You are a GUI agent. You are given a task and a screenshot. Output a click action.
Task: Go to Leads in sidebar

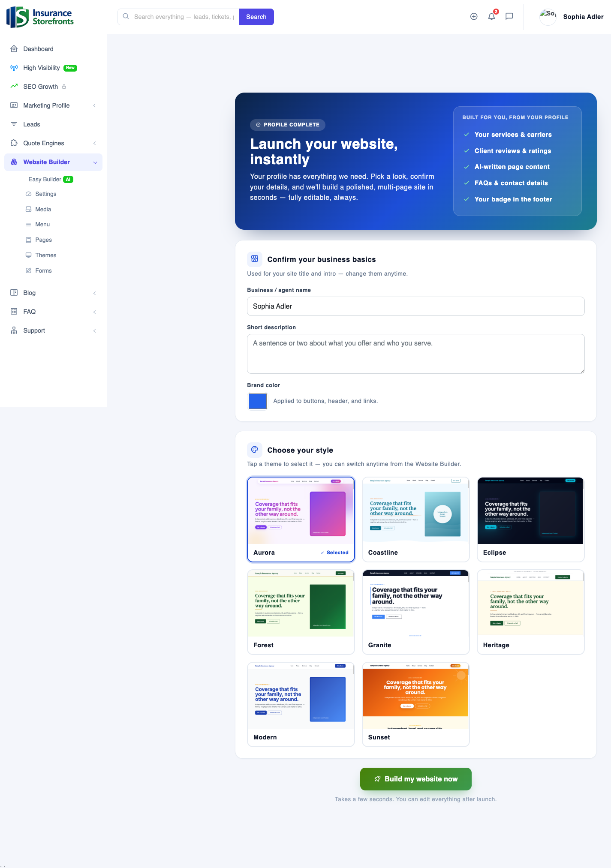click(x=53, y=124)
